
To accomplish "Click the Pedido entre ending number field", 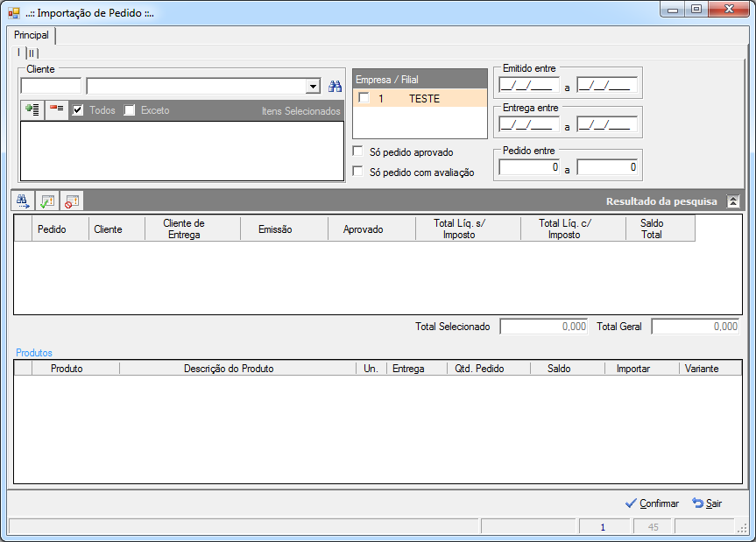I will pyautogui.click(x=607, y=167).
